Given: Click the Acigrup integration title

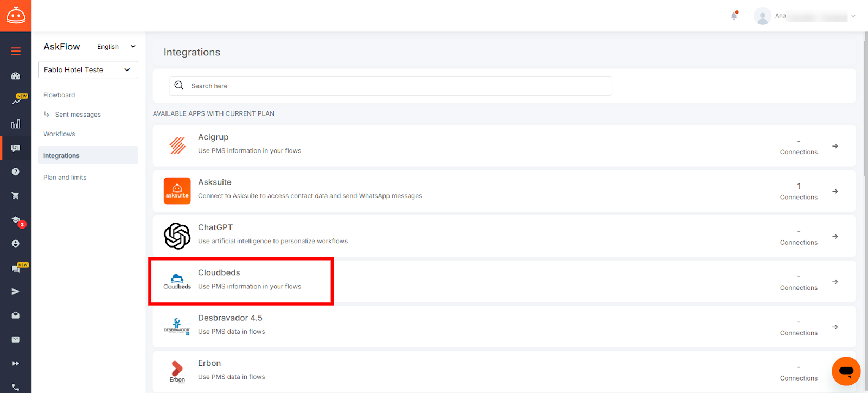Looking at the screenshot, I should pos(213,137).
